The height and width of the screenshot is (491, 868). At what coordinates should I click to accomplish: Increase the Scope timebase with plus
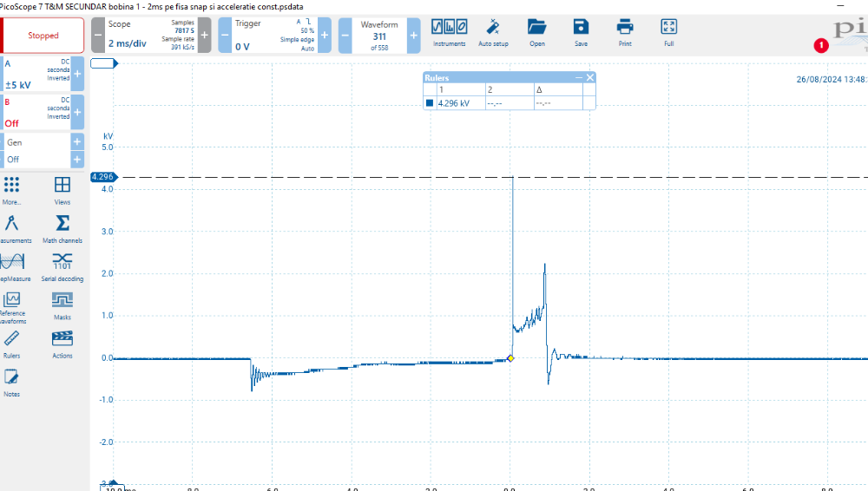pos(205,36)
